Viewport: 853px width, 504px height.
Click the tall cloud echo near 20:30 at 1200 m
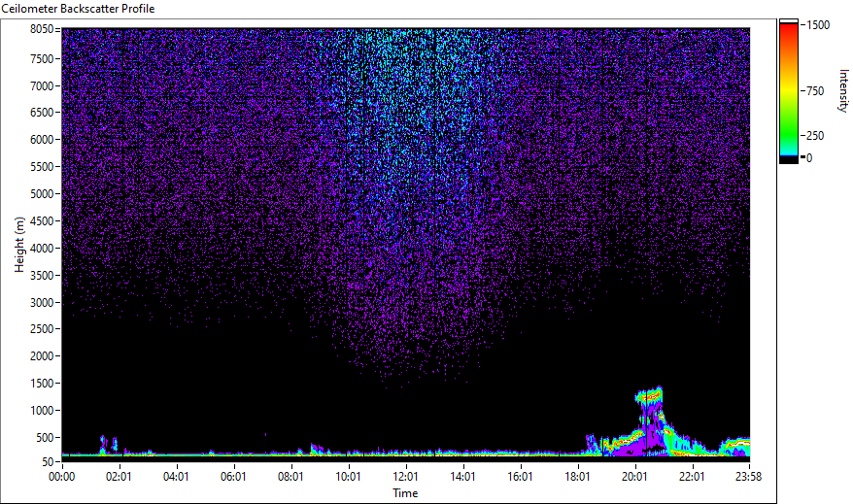[x=650, y=397]
